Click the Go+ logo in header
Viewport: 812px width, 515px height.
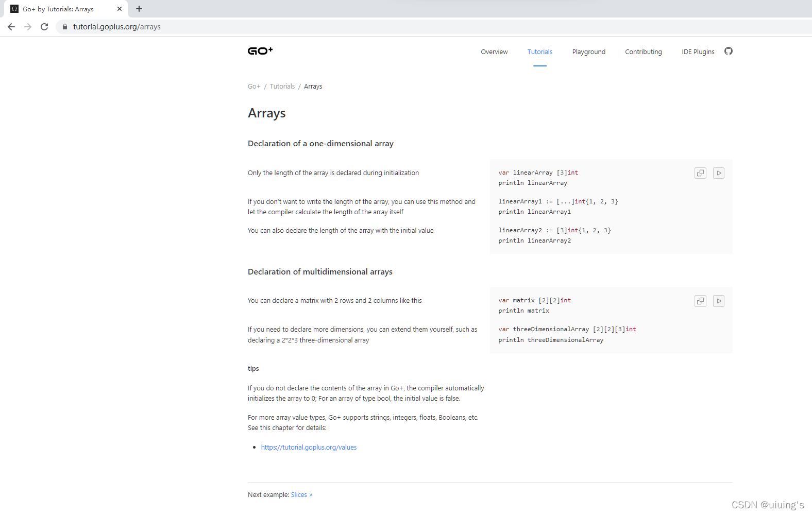click(x=260, y=50)
